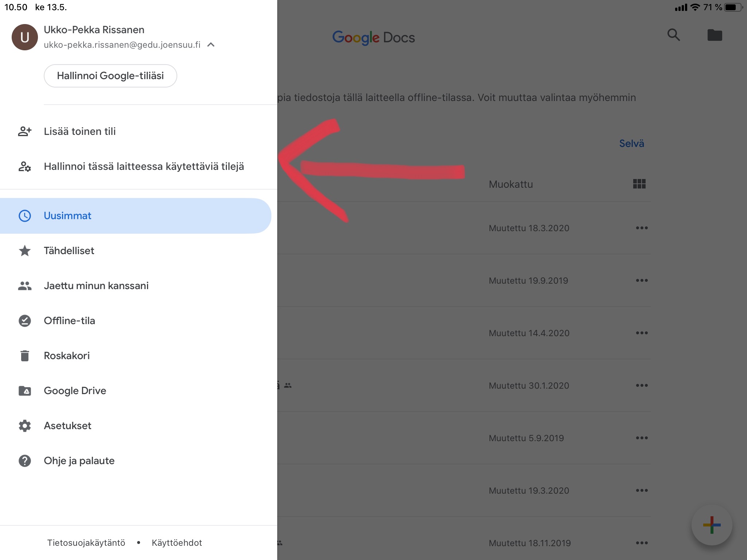Open the folder icon in top bar
The image size is (747, 560).
(715, 35)
